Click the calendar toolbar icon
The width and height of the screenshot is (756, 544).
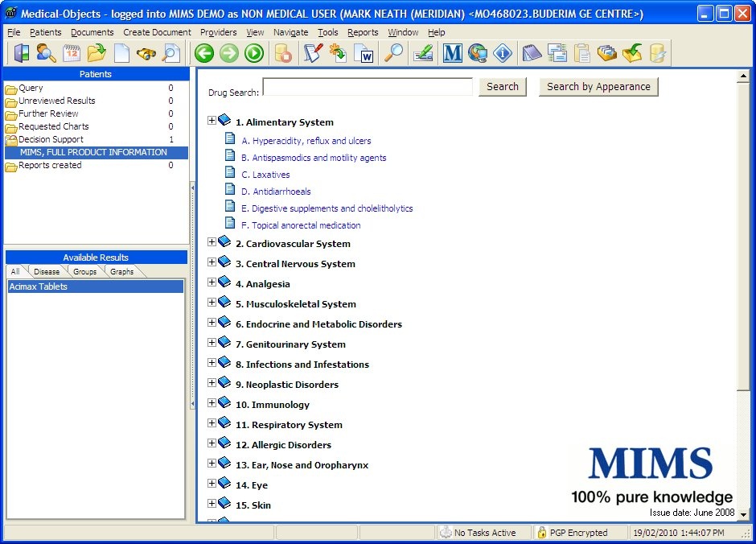[72, 53]
